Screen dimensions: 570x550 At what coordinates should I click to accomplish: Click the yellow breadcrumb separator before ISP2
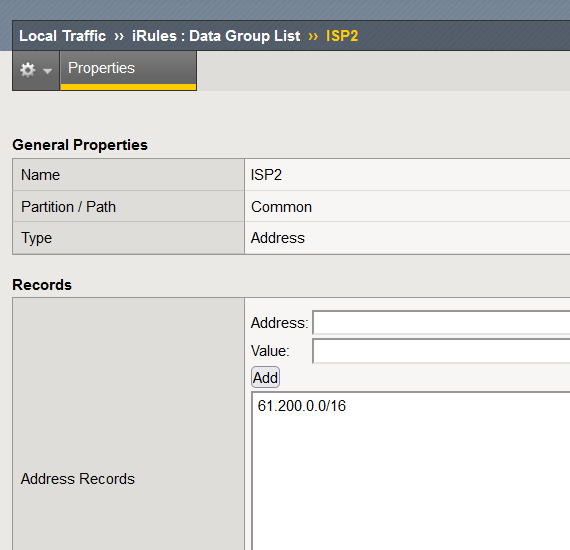click(x=313, y=36)
